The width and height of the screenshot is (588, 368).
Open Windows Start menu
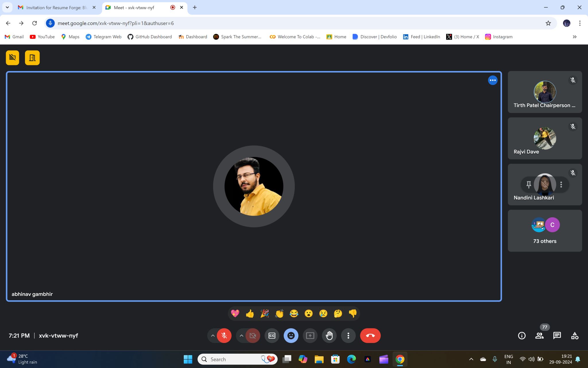[188, 359]
